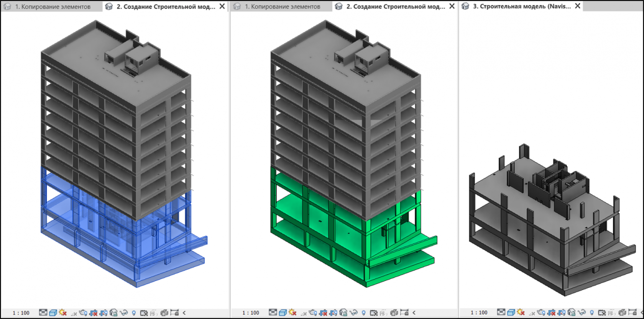The image size is (644, 319).
Task: Click Lock 3D View in blue-model view
Action: [113, 312]
